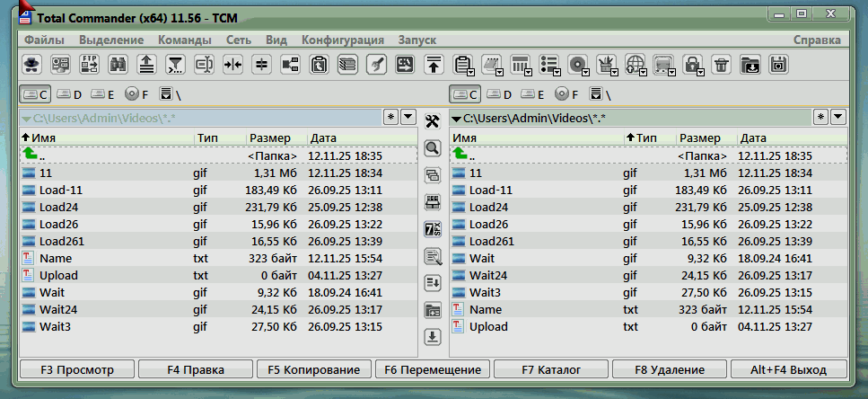
Task: Open the Выделение menu
Action: pyautogui.click(x=110, y=40)
